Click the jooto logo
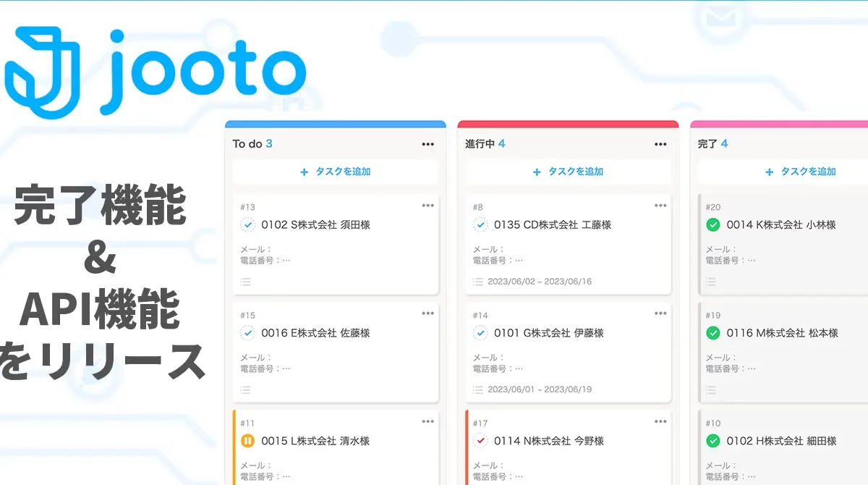The width and height of the screenshot is (868, 485). [x=156, y=72]
